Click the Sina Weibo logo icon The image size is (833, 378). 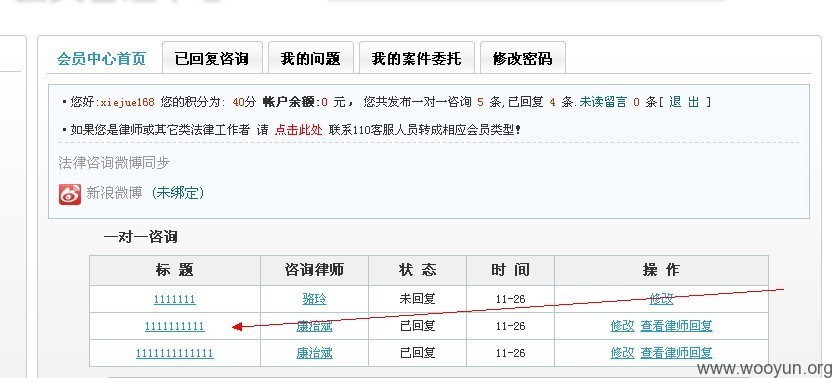(x=70, y=194)
